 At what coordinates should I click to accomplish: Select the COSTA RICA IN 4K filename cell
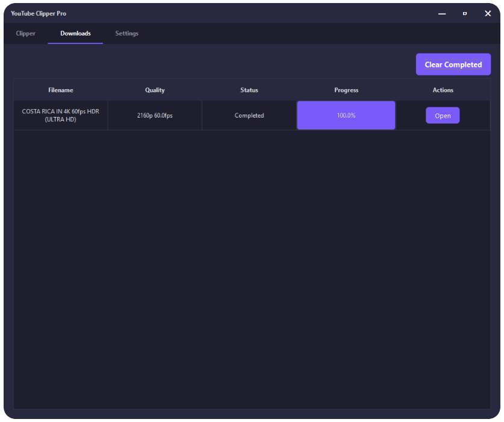coord(61,115)
